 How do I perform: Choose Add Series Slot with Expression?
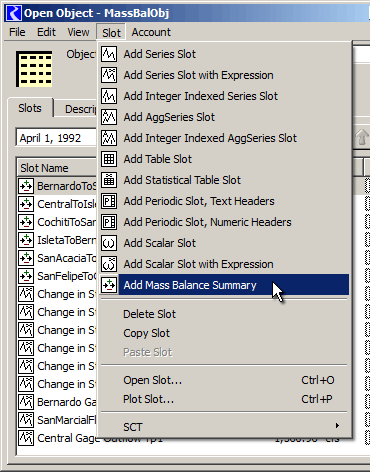tap(225, 75)
